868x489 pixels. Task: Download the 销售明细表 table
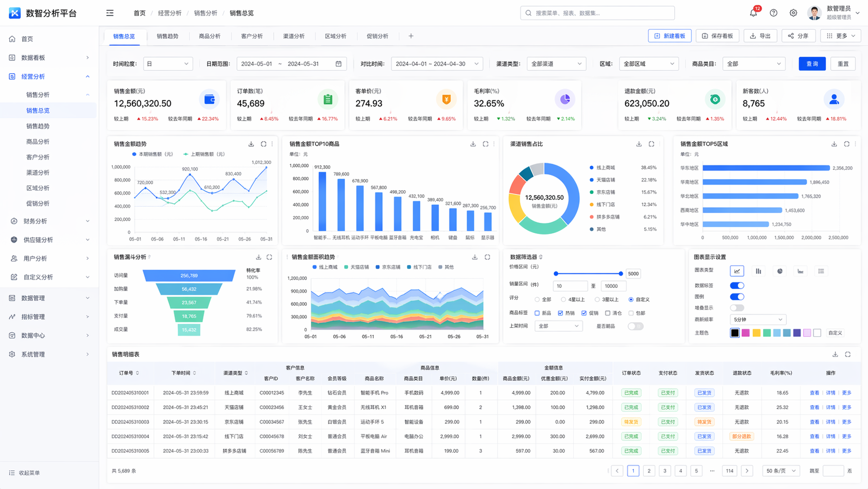tap(835, 354)
